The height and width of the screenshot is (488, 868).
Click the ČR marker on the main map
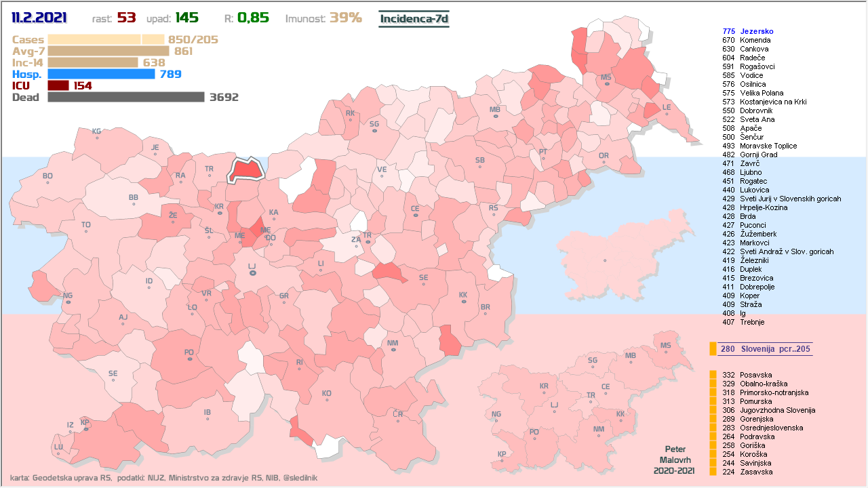coord(398,420)
